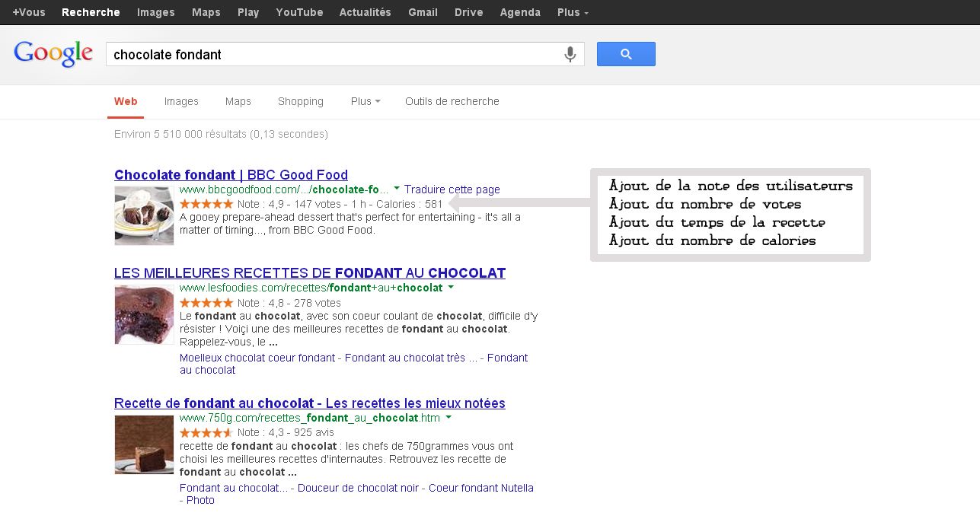Open Actualités in the top bar

pos(366,12)
